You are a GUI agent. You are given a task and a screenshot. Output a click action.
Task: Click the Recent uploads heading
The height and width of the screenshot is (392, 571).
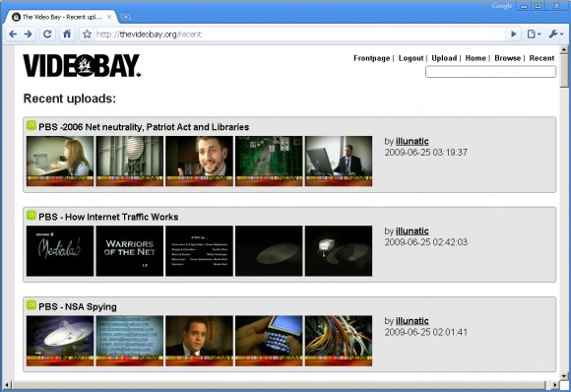pos(70,98)
